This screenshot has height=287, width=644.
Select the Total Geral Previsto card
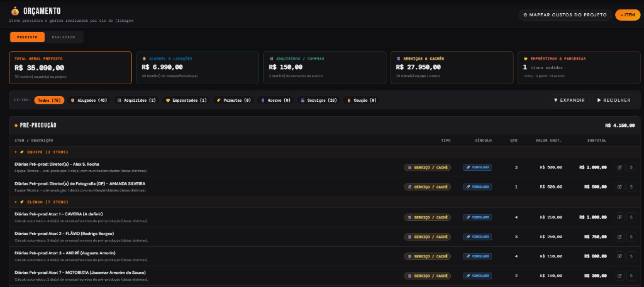pos(70,68)
